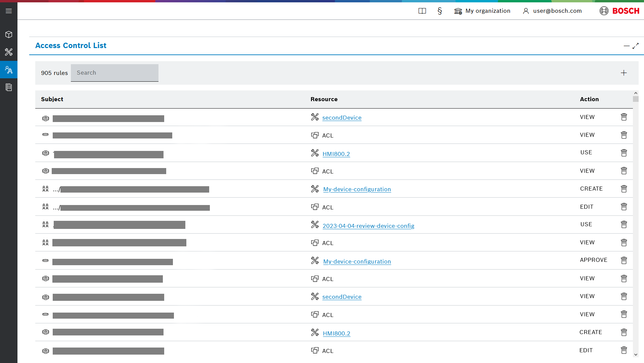Click the scrollbar down arrow
644x363 pixels.
tap(635, 355)
